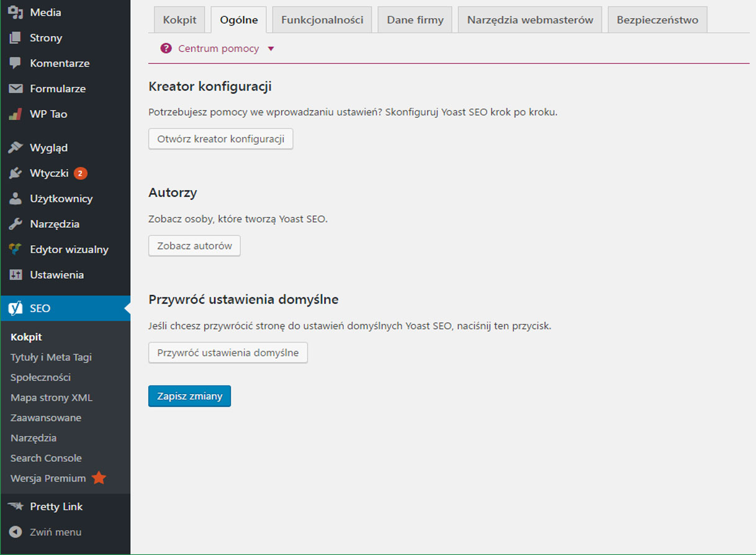The image size is (756, 555).
Task: Click the Przywróć ustawienia domyślne heading
Action: coord(243,299)
